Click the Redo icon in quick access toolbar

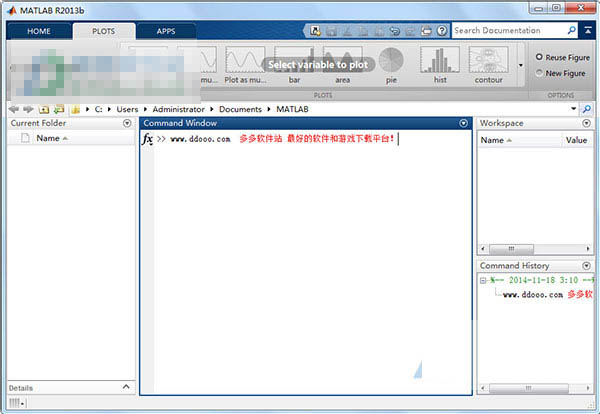(410, 31)
